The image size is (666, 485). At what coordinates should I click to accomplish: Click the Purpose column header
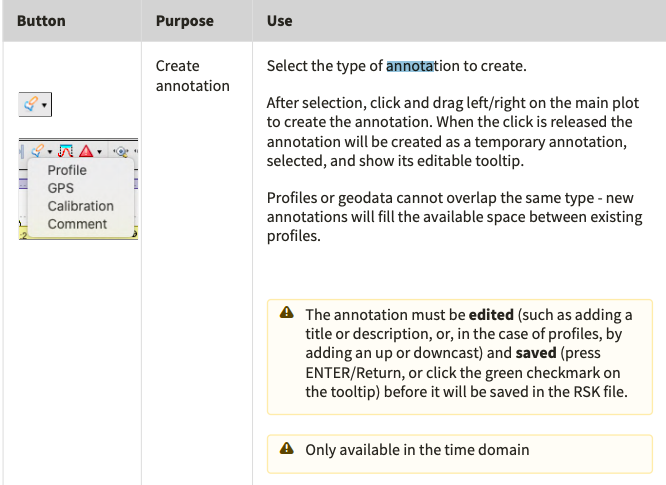(185, 20)
